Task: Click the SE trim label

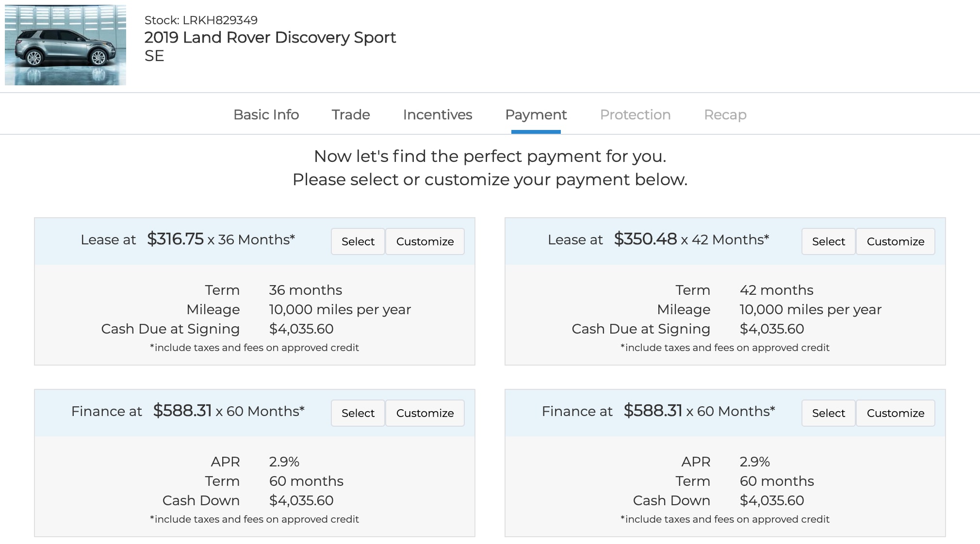Action: click(x=154, y=56)
